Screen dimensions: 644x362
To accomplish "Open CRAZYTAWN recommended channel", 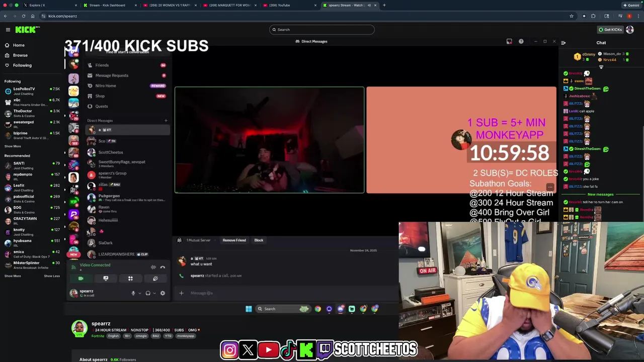I will (31, 221).
